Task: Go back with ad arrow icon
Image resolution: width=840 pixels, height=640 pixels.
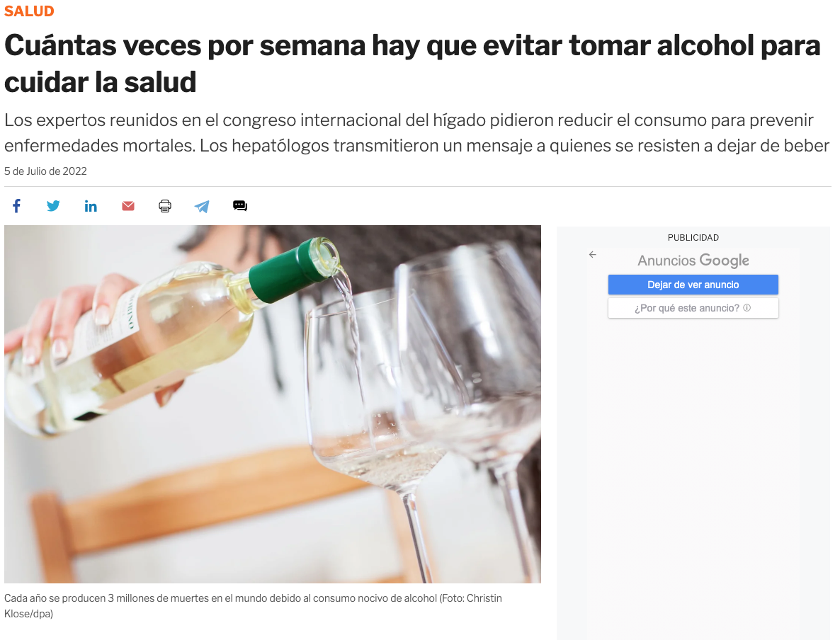Action: tap(593, 254)
